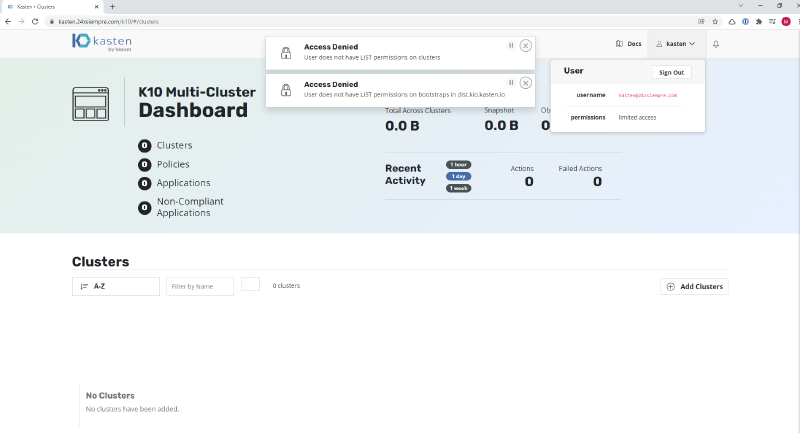Click the Kasten logo in the header
This screenshot has height=433, width=800.
(102, 42)
